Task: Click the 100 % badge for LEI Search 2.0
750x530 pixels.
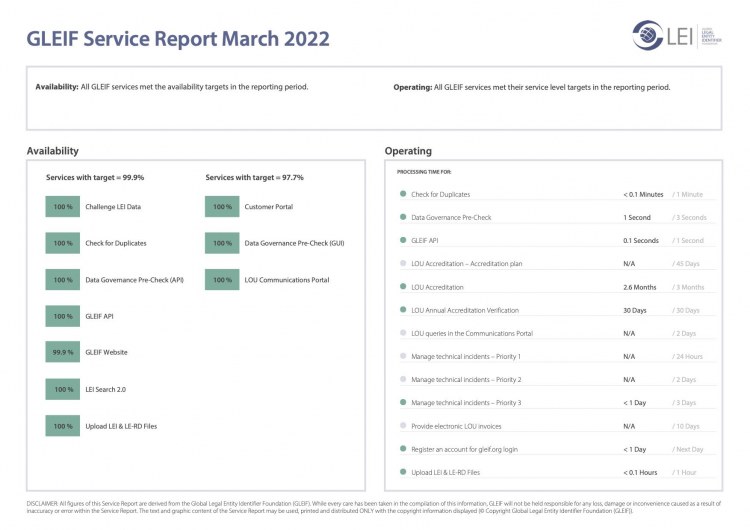Action: coord(63,389)
